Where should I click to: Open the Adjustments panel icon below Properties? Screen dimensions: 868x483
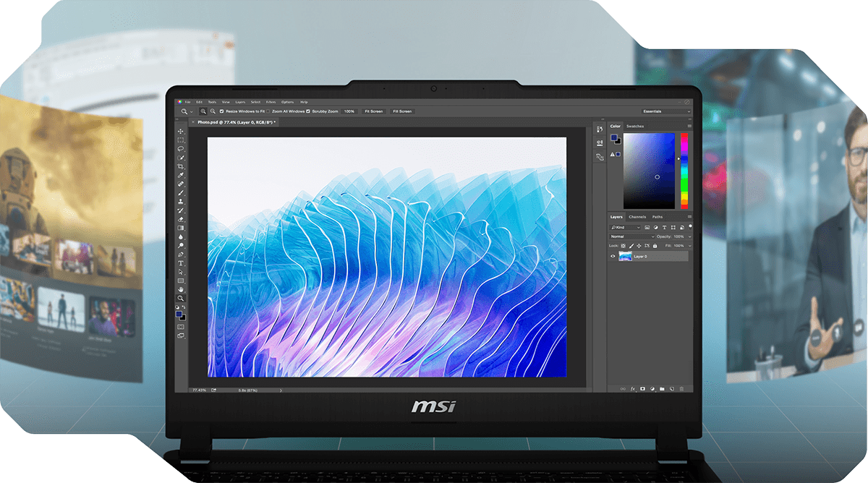pos(600,157)
